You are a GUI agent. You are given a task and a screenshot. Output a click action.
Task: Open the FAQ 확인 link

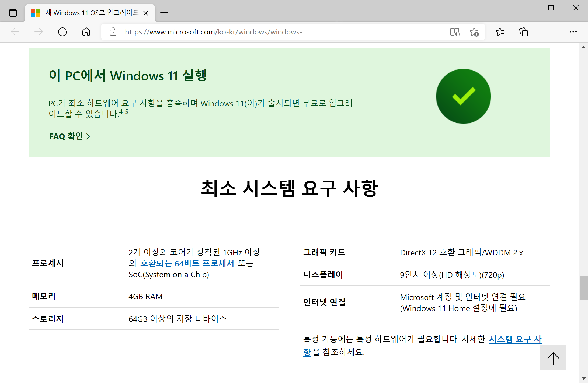70,136
